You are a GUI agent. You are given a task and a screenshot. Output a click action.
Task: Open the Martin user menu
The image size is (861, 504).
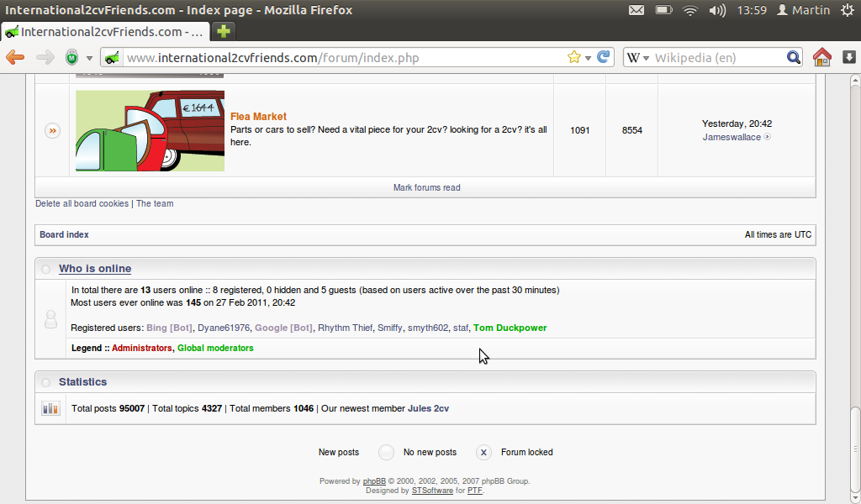(x=803, y=10)
